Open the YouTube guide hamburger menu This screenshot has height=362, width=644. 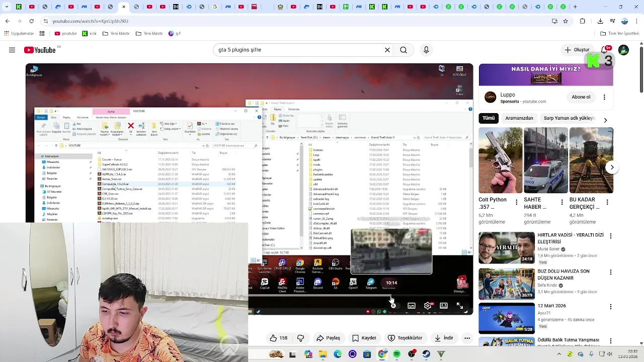pyautogui.click(x=12, y=50)
